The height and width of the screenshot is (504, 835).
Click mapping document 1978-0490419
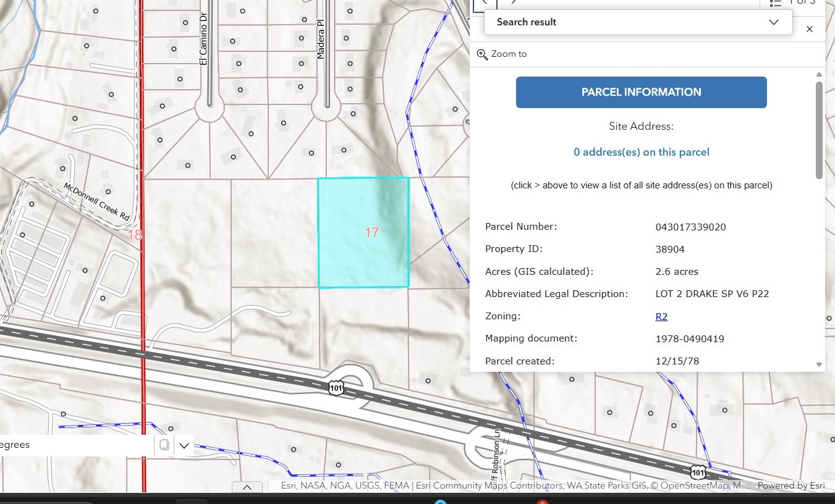point(690,339)
